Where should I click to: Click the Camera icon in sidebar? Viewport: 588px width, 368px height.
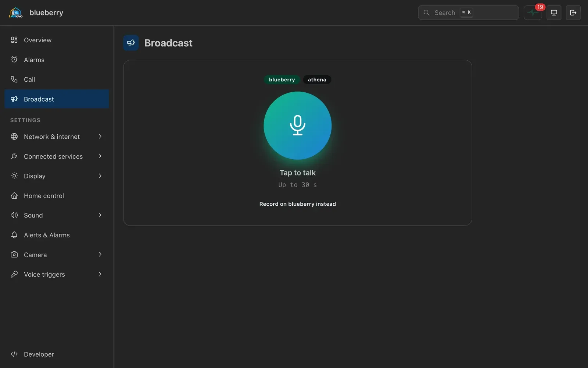14,255
